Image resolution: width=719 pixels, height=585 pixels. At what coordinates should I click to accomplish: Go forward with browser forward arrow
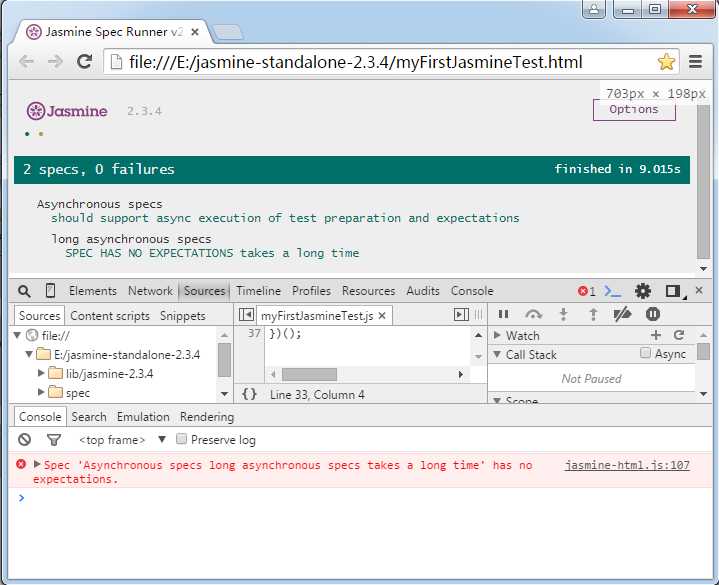(x=55, y=61)
